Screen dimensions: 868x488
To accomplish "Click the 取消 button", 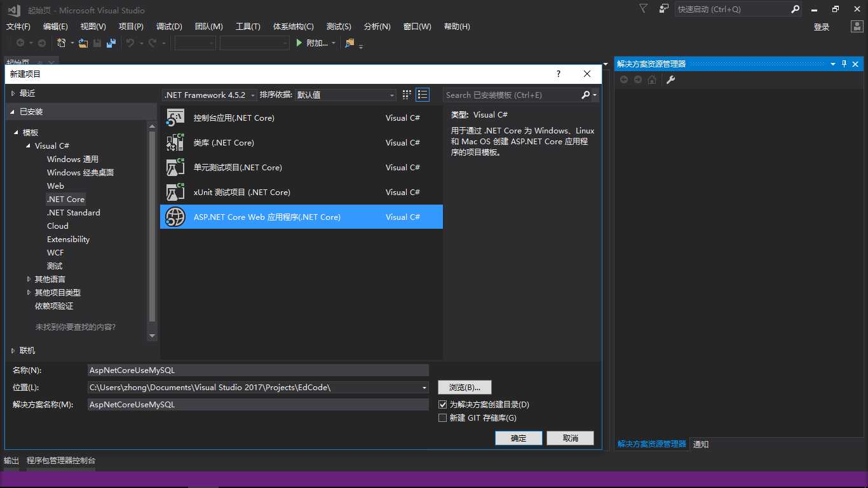I will tap(571, 438).
